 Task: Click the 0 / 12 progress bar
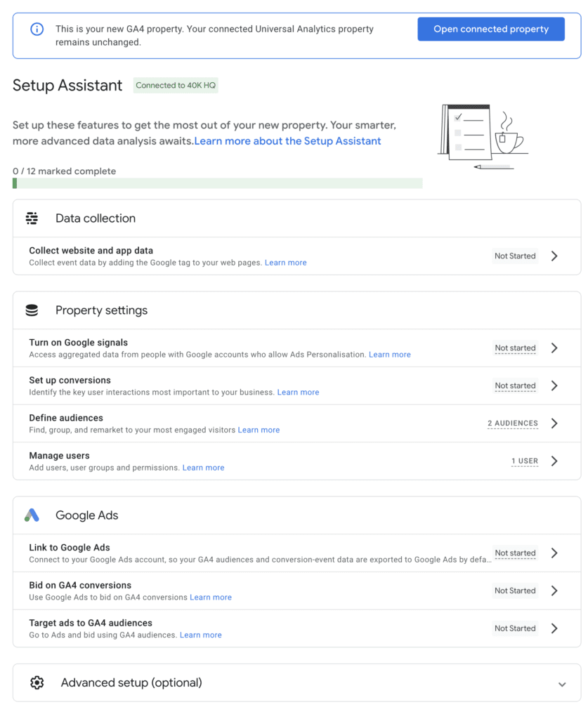point(217,183)
